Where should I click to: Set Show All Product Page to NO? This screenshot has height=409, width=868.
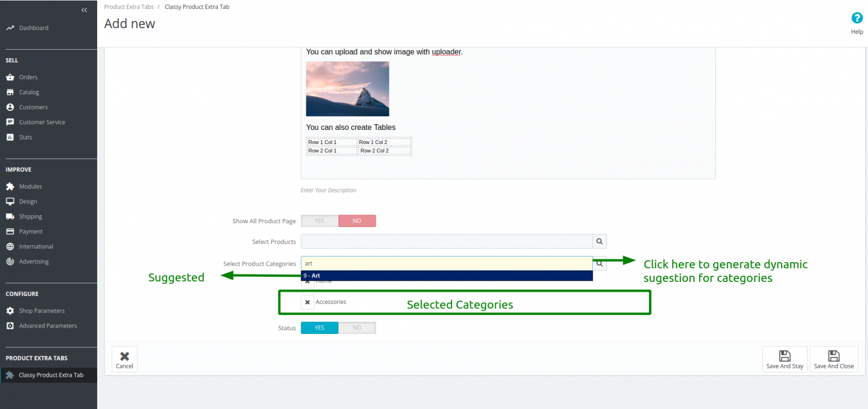click(357, 221)
